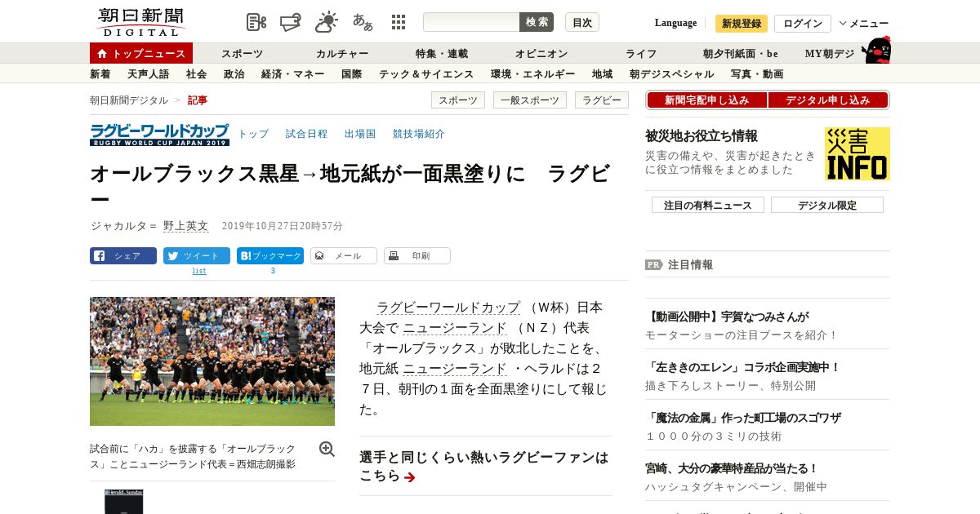This screenshot has height=514, width=980.
Task: Open 天声人語 in the sub menu
Action: pos(149,74)
